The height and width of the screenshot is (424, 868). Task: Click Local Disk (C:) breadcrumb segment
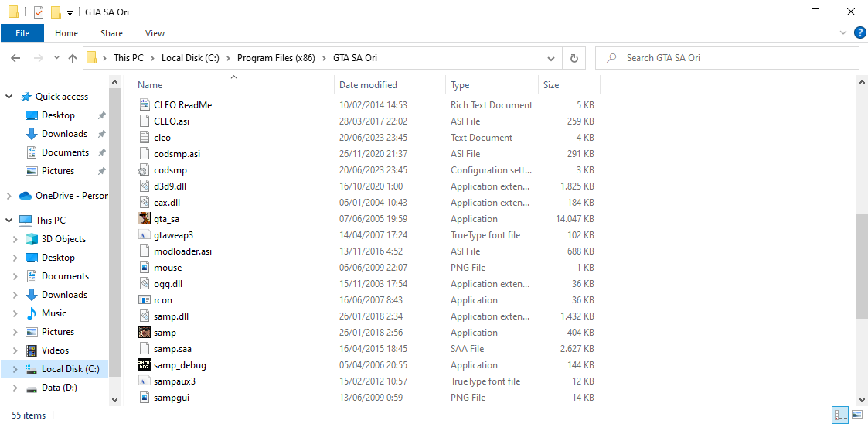[x=190, y=57]
